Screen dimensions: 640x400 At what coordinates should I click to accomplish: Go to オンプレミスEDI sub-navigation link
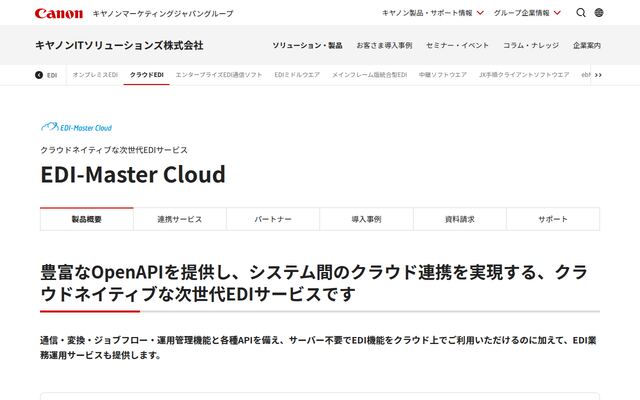click(x=95, y=75)
